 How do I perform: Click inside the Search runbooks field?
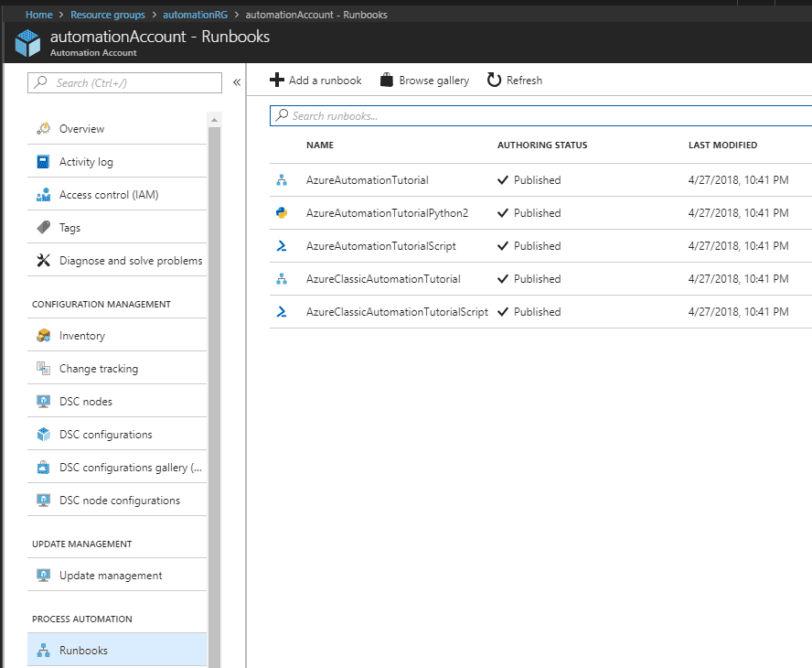coord(411,115)
